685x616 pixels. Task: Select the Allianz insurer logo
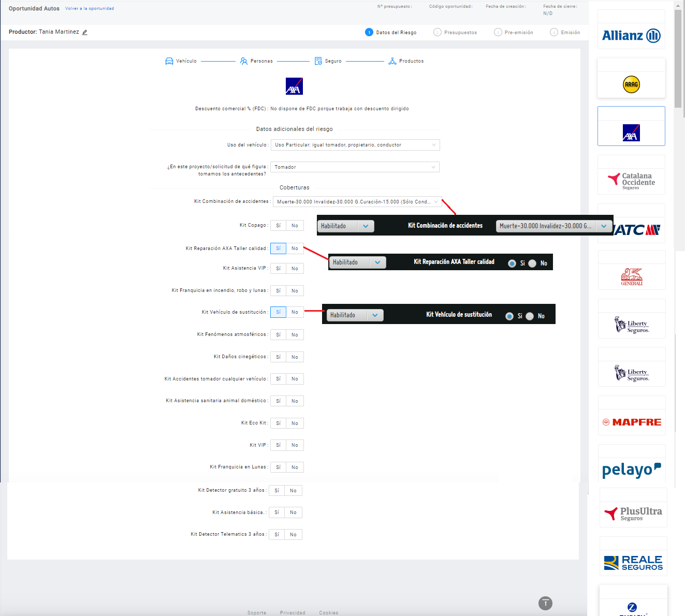631,36
